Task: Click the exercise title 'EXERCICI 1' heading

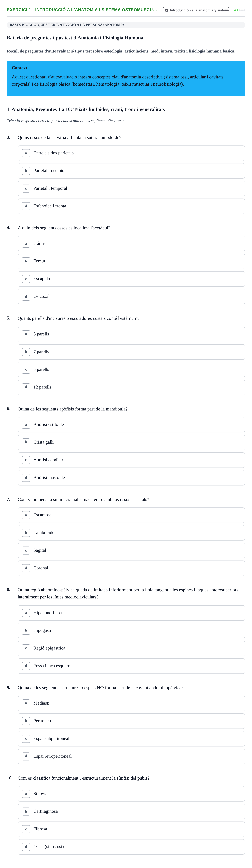Action: click(x=82, y=10)
